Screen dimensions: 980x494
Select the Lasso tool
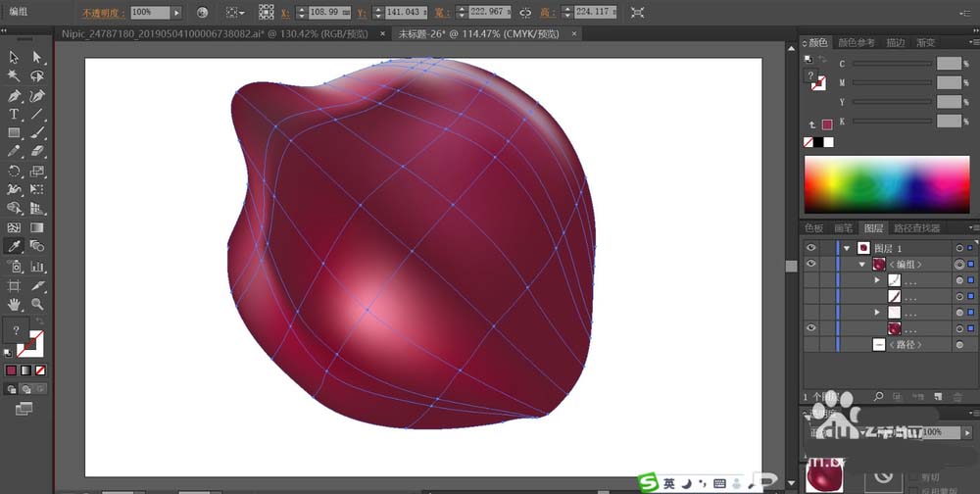[x=37, y=76]
